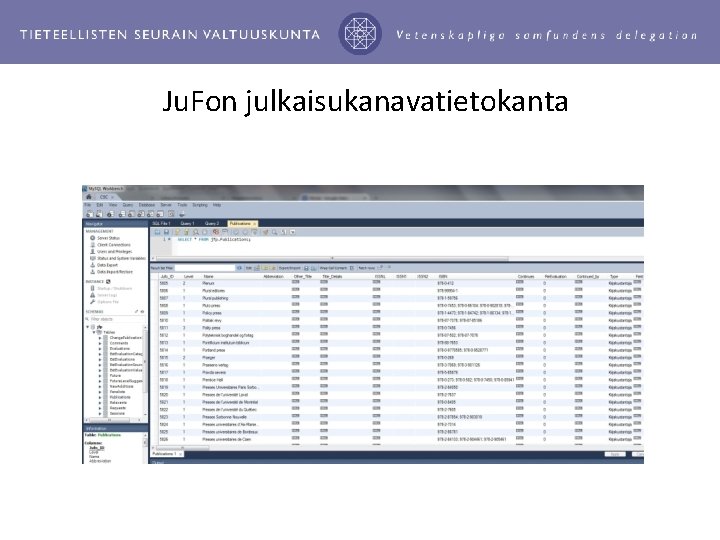Open the Server Status icon in Management

tap(93, 238)
